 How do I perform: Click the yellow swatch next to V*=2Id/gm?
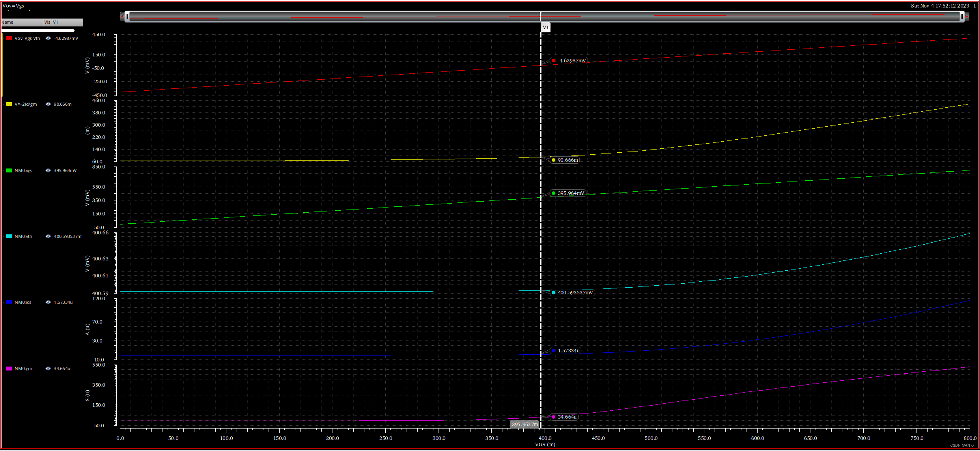[9, 104]
